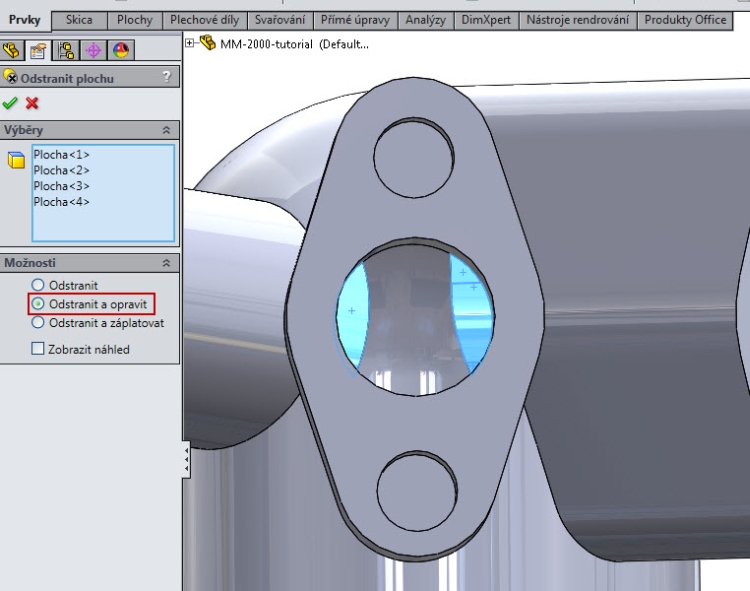Screen dimensions: 750x591
Task: Open the ConfigurationManager tab icon
Action: pos(66,50)
